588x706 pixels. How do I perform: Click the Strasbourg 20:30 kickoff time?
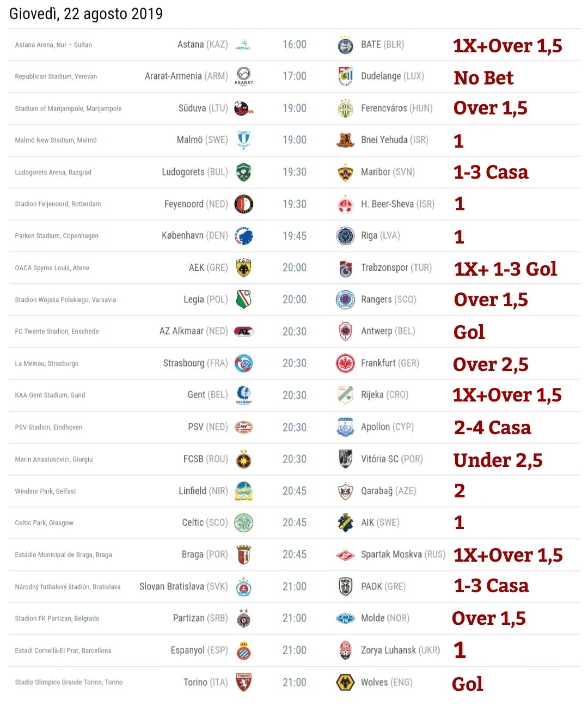[x=295, y=363]
